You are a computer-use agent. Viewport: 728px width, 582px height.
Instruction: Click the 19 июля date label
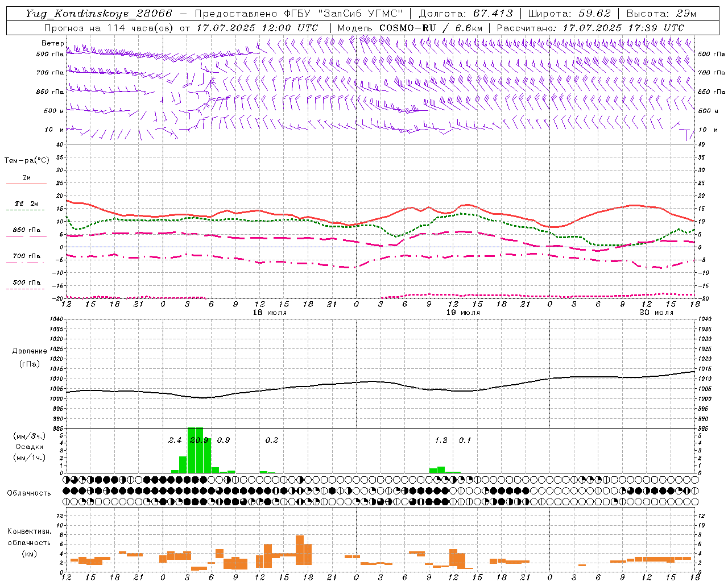coord(463,313)
